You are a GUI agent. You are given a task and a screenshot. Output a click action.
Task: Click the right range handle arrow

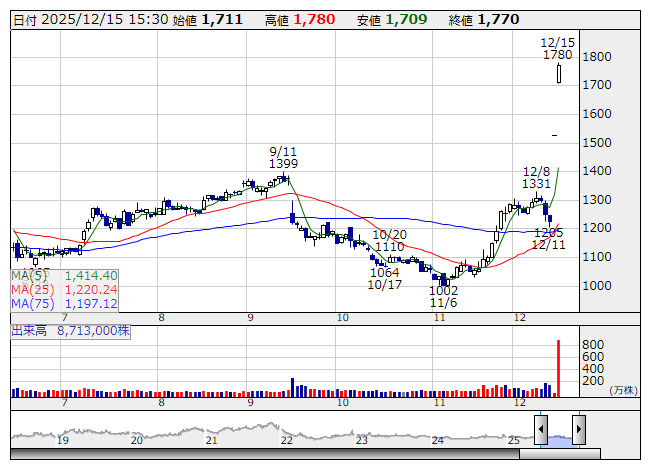tap(579, 429)
